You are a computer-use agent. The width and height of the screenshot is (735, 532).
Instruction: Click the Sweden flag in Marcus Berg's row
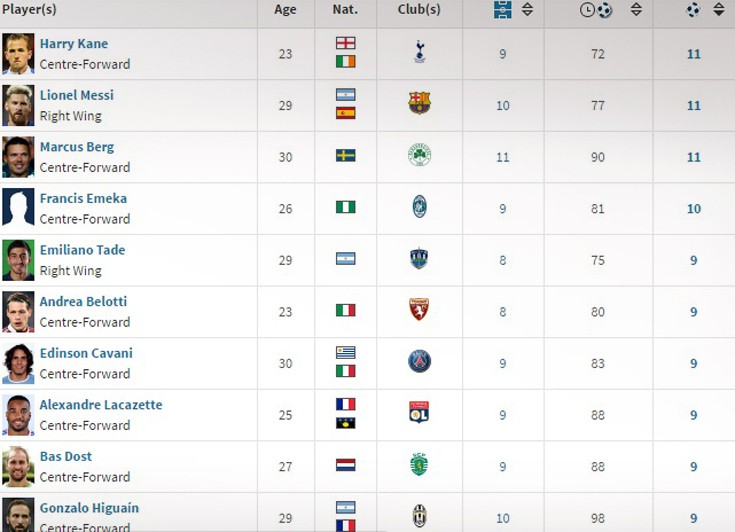(x=345, y=156)
